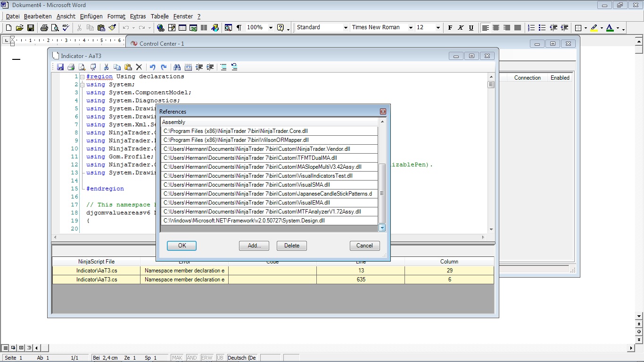Toggle Italic (K) formatting
This screenshot has height=362, width=644.
(x=461, y=28)
